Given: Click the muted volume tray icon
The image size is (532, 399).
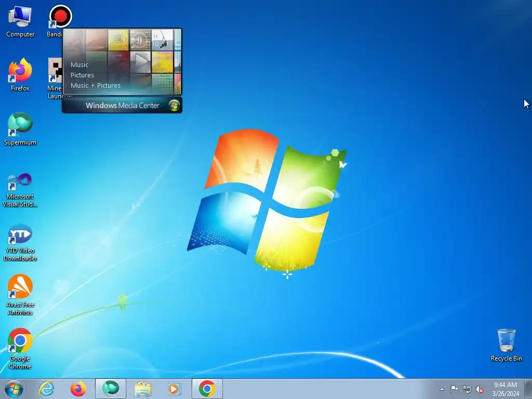Looking at the screenshot, I should coord(480,389).
